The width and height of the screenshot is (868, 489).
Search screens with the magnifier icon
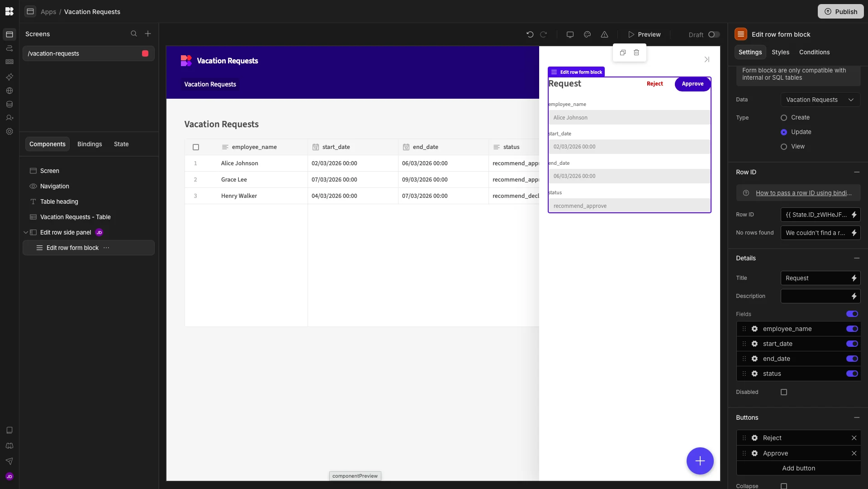[134, 34]
